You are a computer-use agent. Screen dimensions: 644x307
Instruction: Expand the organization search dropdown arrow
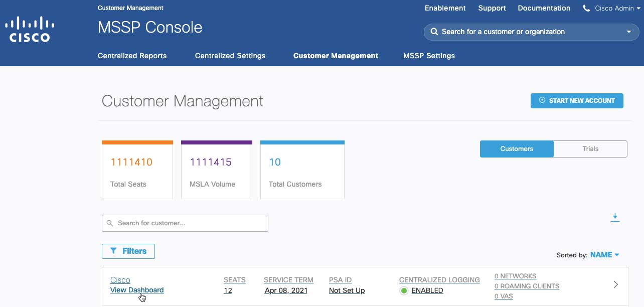[629, 32]
